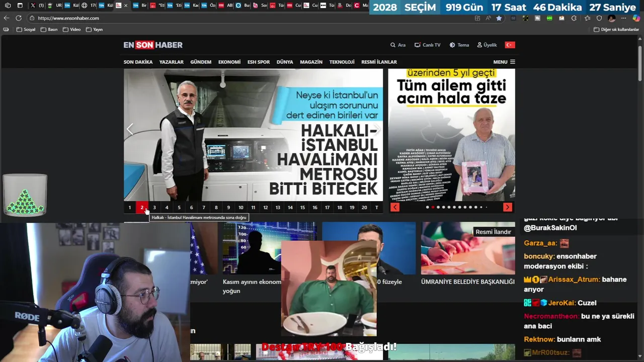
Task: Click the browser back arrow
Action: tap(7, 18)
